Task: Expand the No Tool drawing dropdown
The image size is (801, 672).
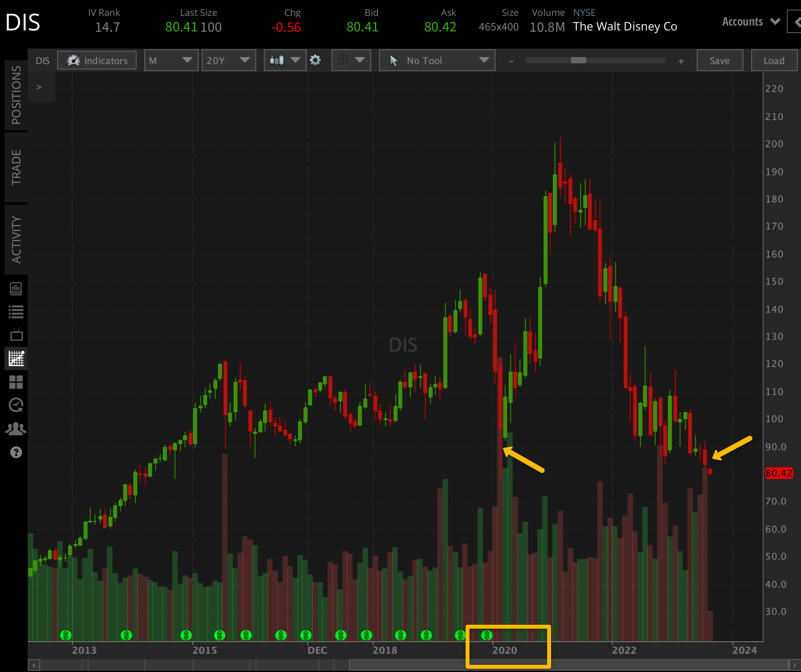Action: click(x=437, y=60)
